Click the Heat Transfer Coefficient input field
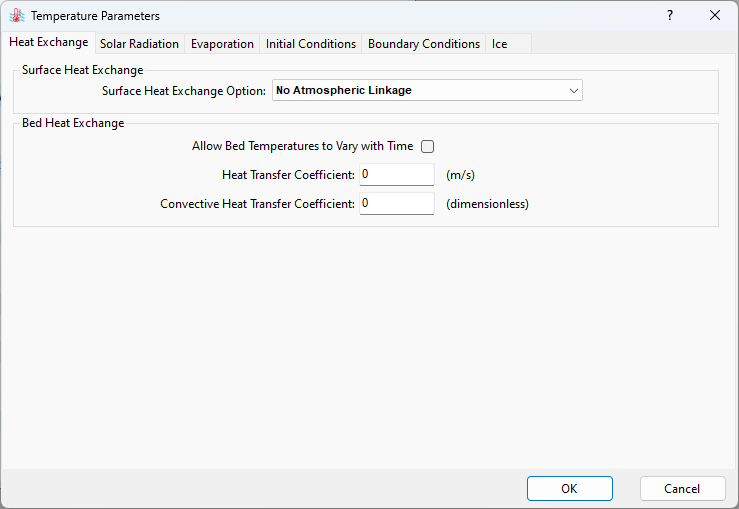The width and height of the screenshot is (739, 509). (396, 175)
